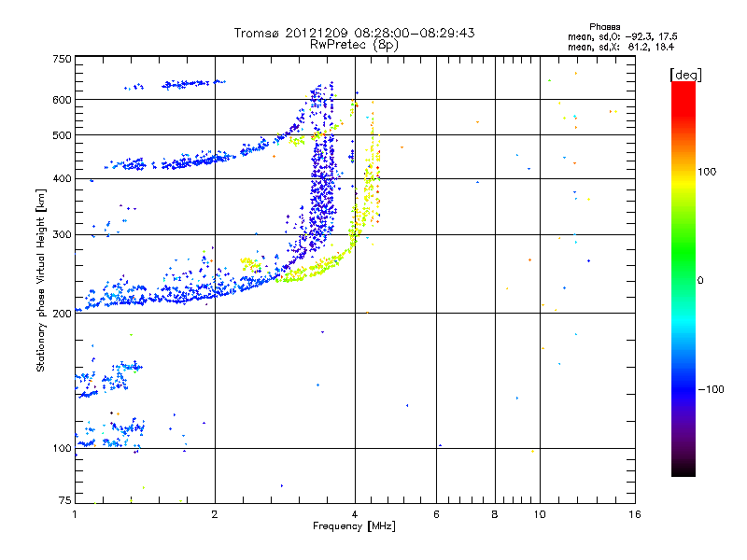Click the x-axis tick label "2"
Screen dimensions: 747x560
[215, 514]
